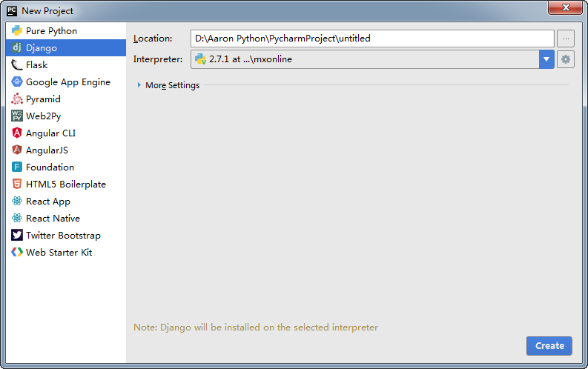Viewport: 588px width, 369px height.
Task: Click the React App atom icon
Action: [17, 201]
